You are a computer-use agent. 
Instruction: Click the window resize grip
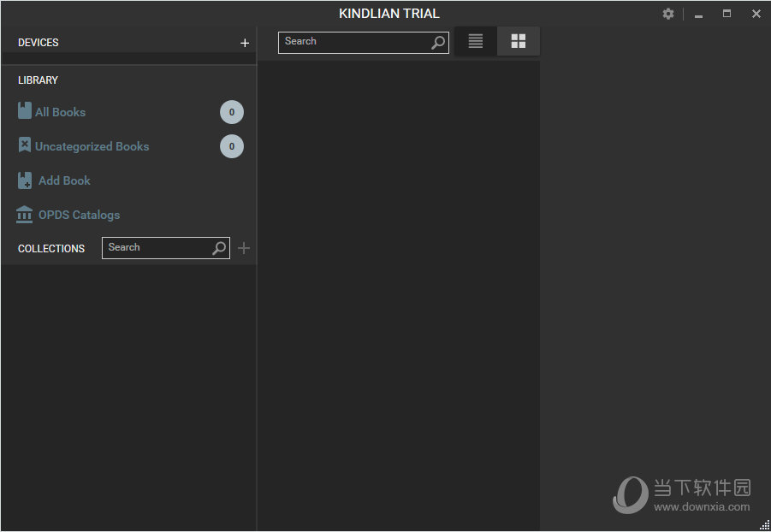pyautogui.click(x=765, y=526)
